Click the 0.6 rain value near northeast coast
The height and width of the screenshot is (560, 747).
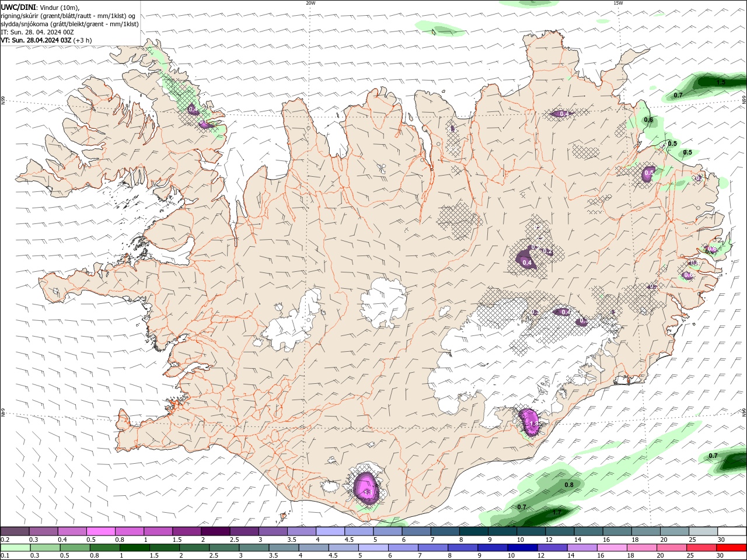point(648,120)
